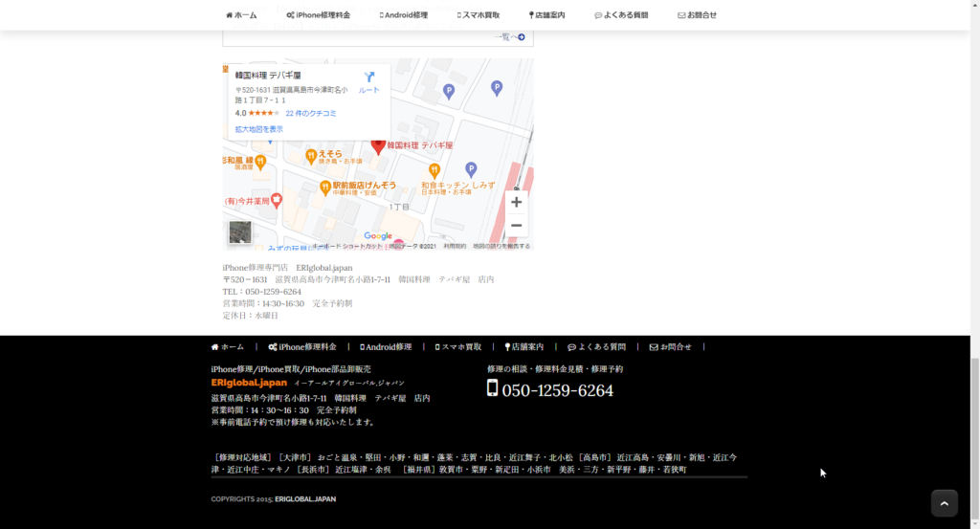Screen dimensions: 980x529
Task: Click the page's vertical scrollbar thumb
Action: pyautogui.click(x=975, y=437)
